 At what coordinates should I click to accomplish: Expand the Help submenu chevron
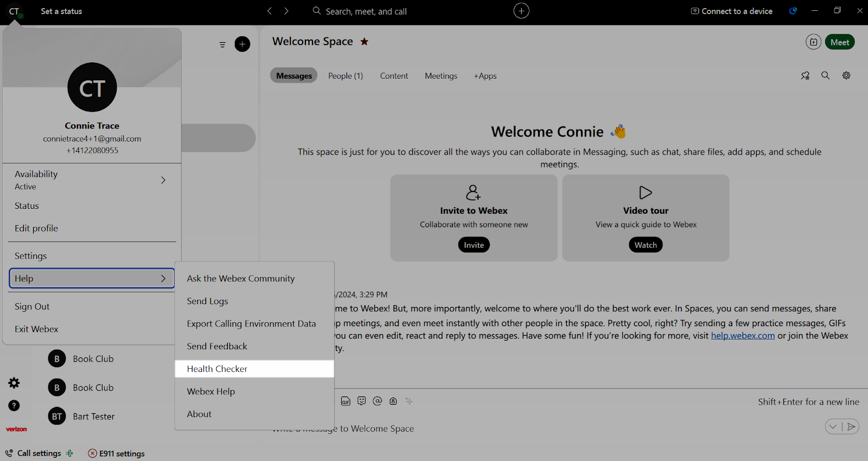click(163, 278)
